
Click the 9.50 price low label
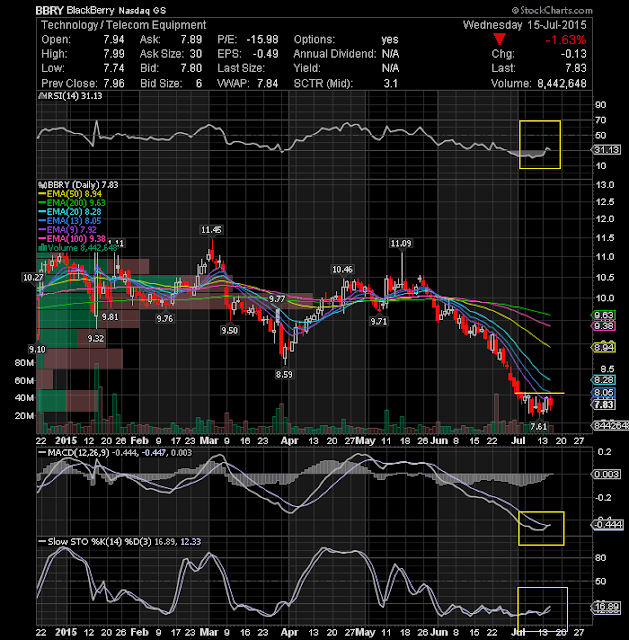coord(229,330)
